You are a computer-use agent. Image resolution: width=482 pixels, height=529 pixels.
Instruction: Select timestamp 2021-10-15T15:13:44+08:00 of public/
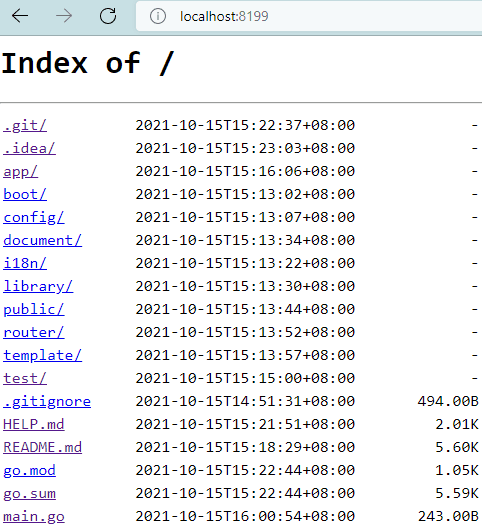pos(245,309)
